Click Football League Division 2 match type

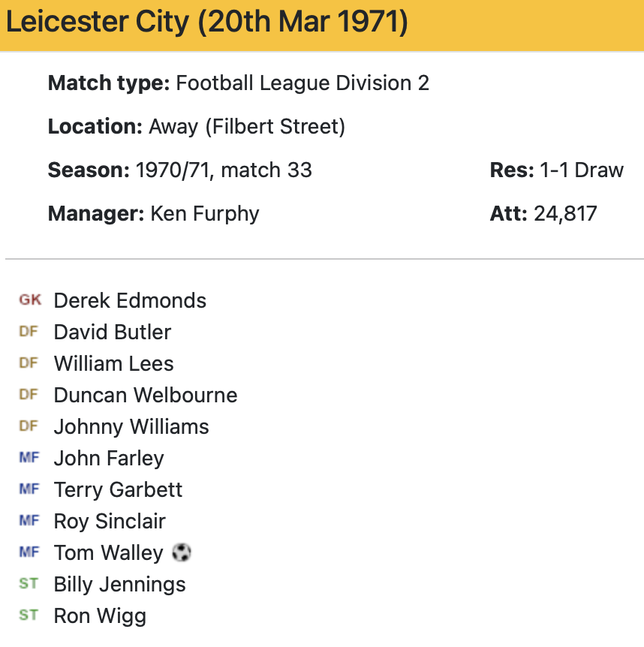pyautogui.click(x=302, y=83)
